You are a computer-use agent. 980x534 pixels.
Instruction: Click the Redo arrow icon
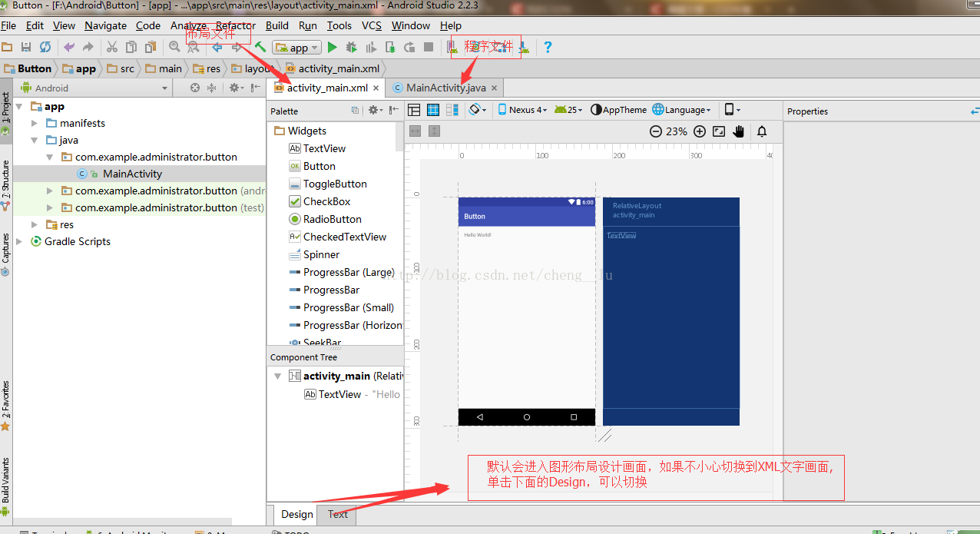[x=88, y=47]
